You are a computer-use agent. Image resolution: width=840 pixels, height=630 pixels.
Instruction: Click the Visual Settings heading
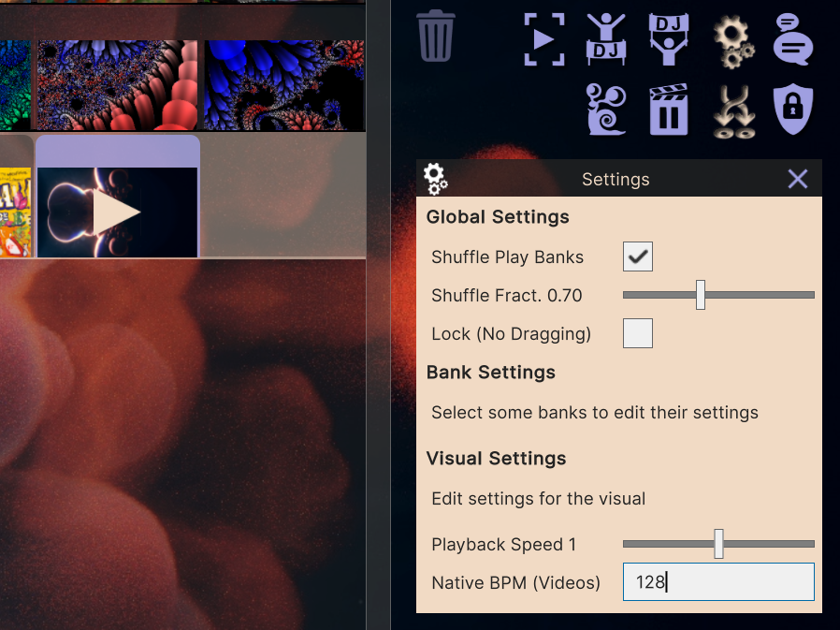coord(496,459)
